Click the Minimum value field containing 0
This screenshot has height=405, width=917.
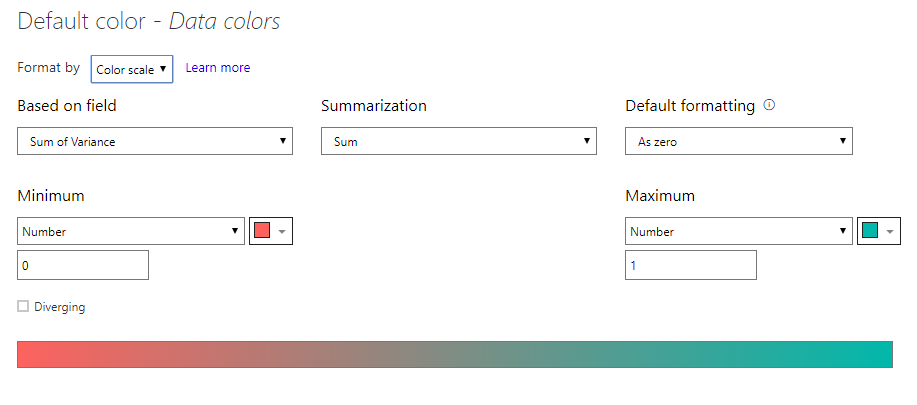83,265
